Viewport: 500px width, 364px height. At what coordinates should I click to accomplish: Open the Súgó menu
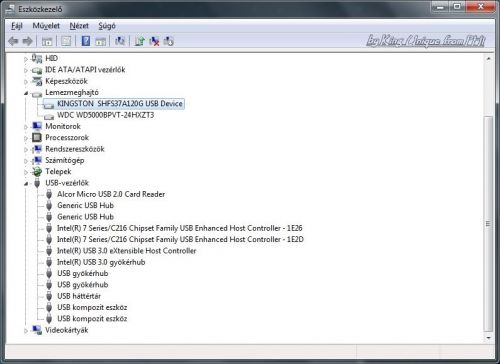point(107,26)
